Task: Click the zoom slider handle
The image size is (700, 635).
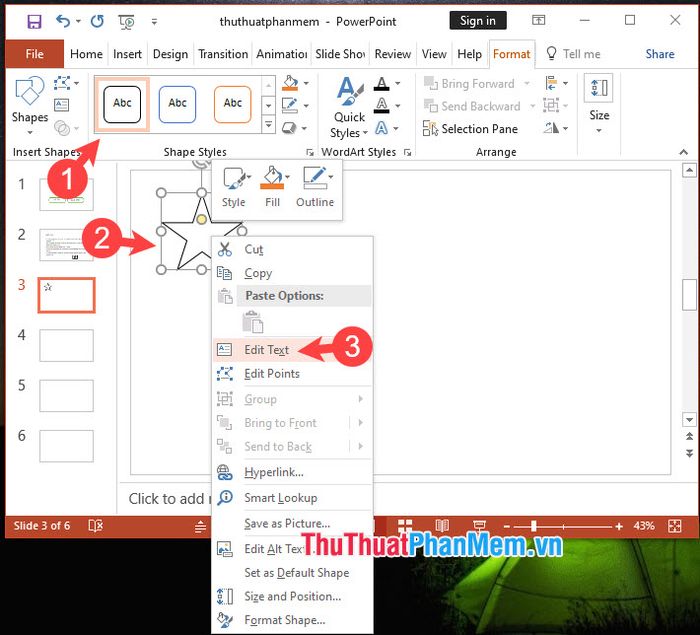Action: click(533, 526)
